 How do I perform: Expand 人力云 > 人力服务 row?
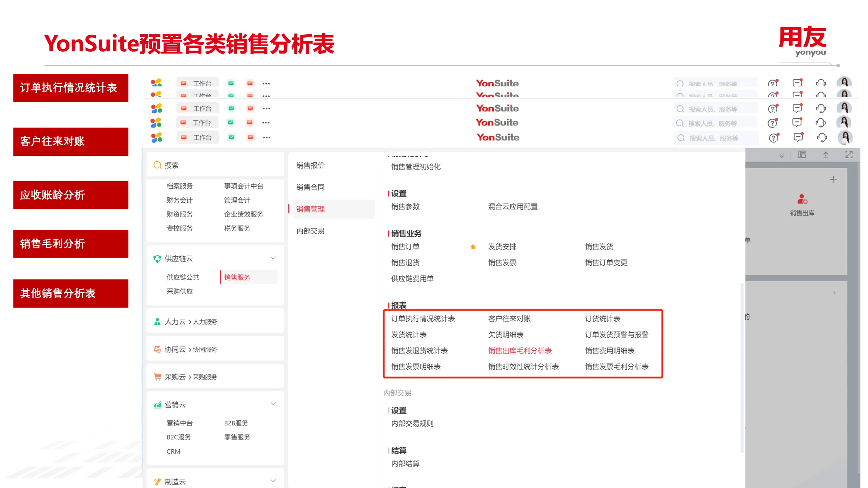point(215,322)
